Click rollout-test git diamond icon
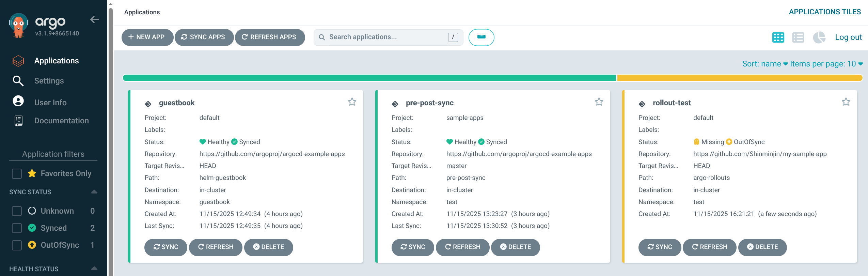 click(642, 104)
